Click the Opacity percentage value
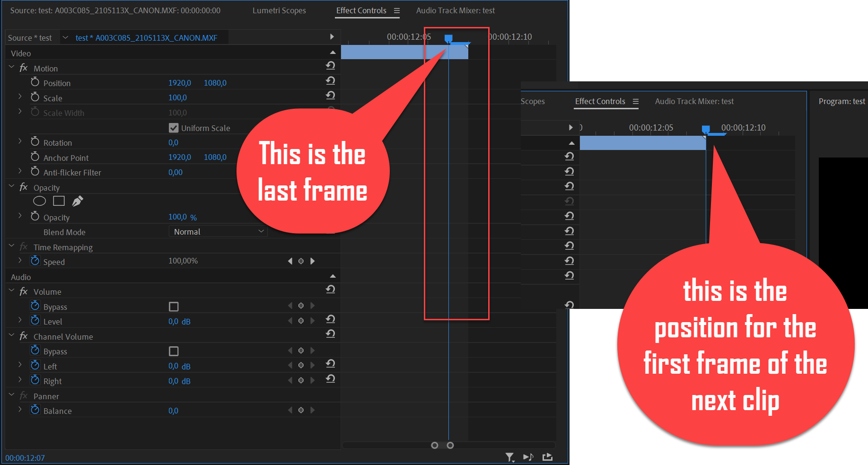This screenshot has width=868, height=465. (178, 217)
